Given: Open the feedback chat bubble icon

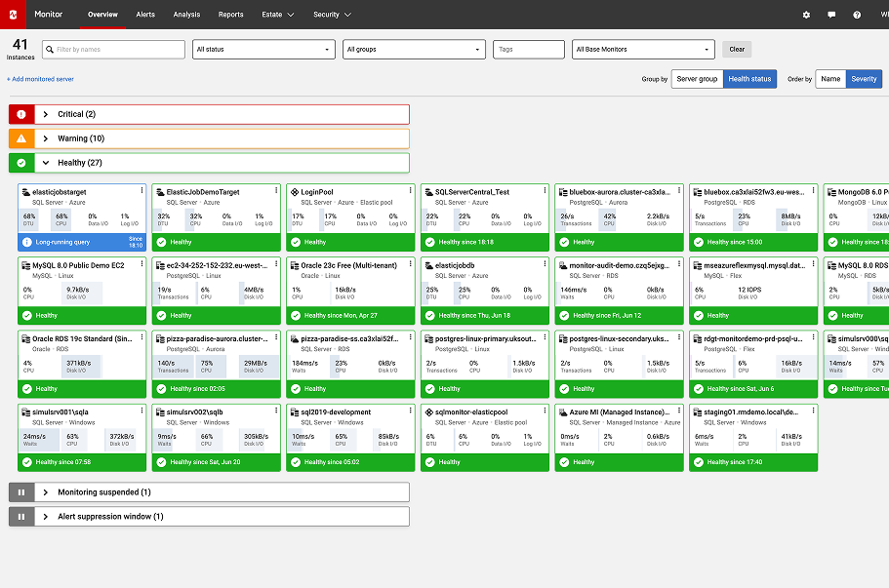Looking at the screenshot, I should (831, 15).
